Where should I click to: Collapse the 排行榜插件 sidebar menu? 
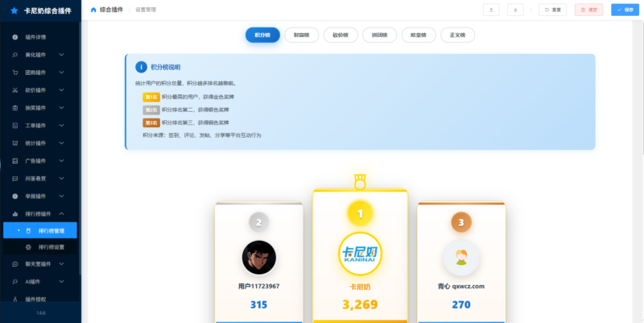coord(40,214)
